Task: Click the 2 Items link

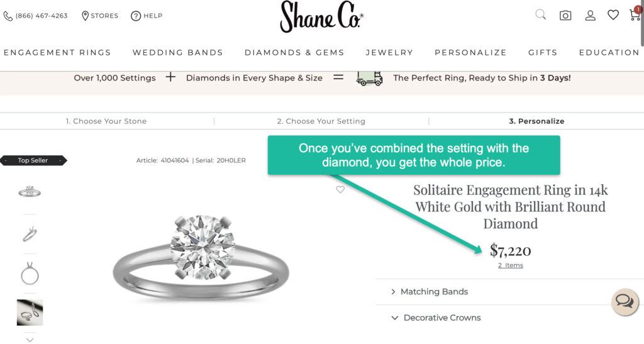Action: pos(511,265)
